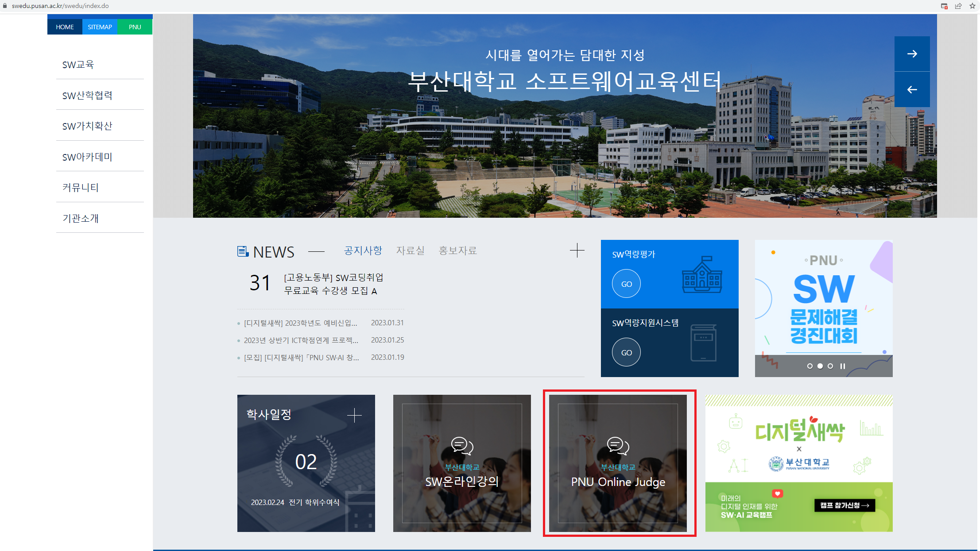Open the SITEMAP link
Screen dimensions: 980x551
click(100, 27)
